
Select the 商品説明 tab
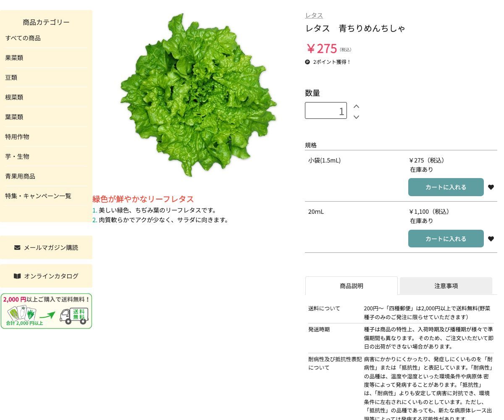click(x=352, y=286)
